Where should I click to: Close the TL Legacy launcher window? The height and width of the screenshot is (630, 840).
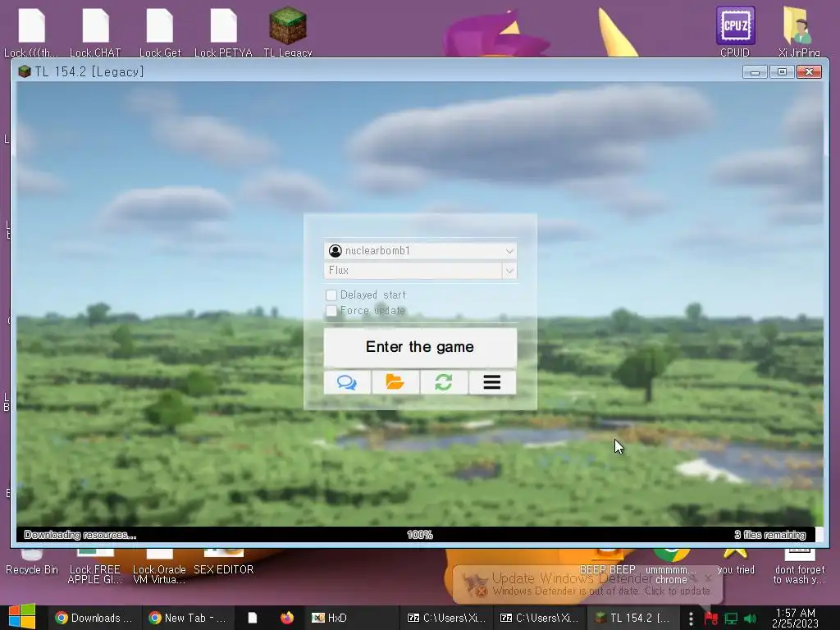[x=809, y=72]
